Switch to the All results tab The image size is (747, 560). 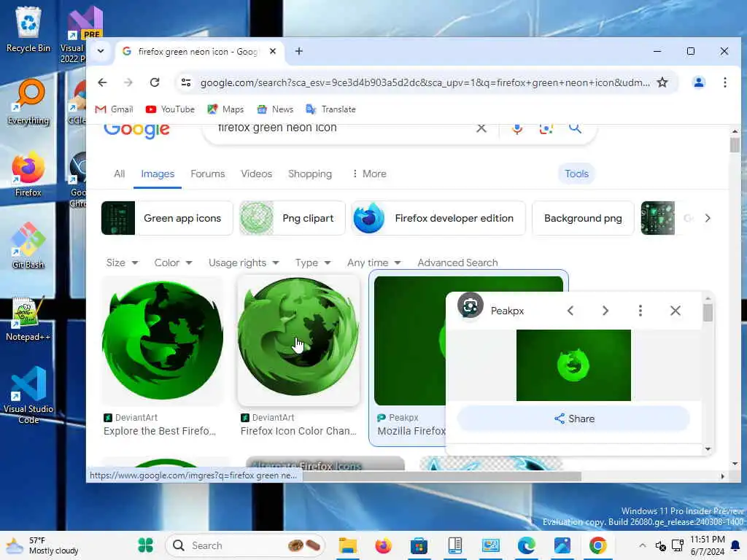[119, 174]
